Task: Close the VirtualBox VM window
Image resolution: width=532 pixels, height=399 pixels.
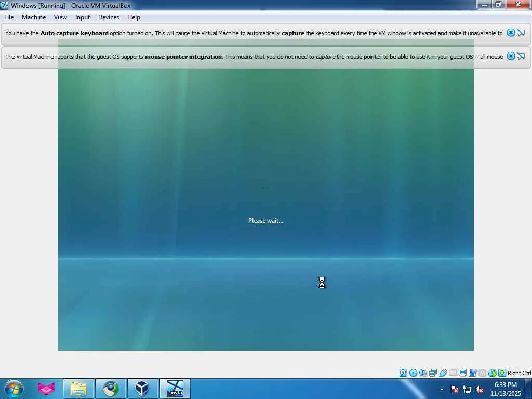Action: [x=518, y=5]
